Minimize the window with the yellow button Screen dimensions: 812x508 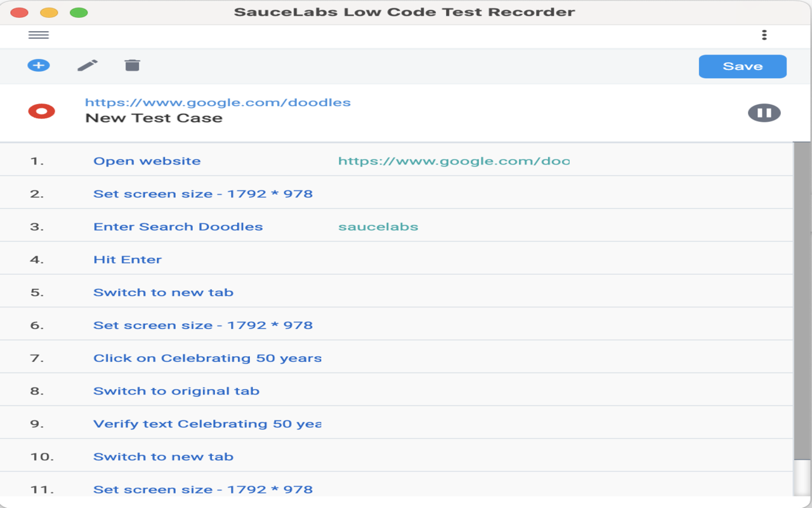point(49,12)
